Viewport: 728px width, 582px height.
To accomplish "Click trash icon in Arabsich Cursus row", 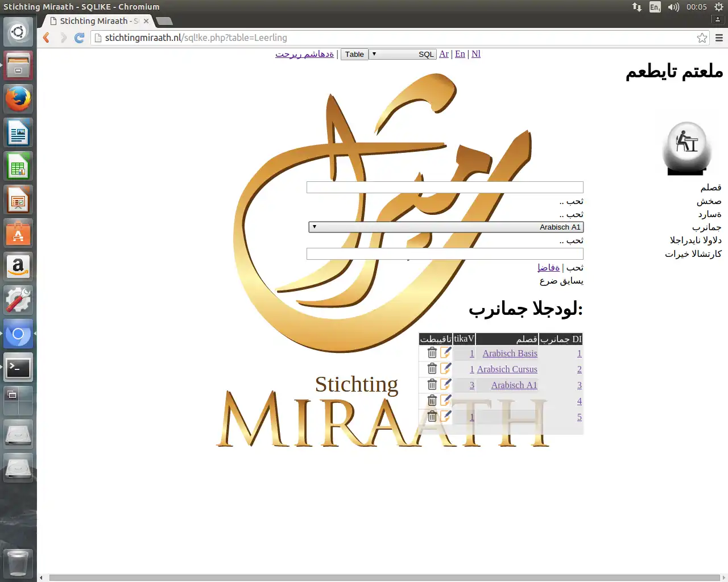I will point(432,369).
